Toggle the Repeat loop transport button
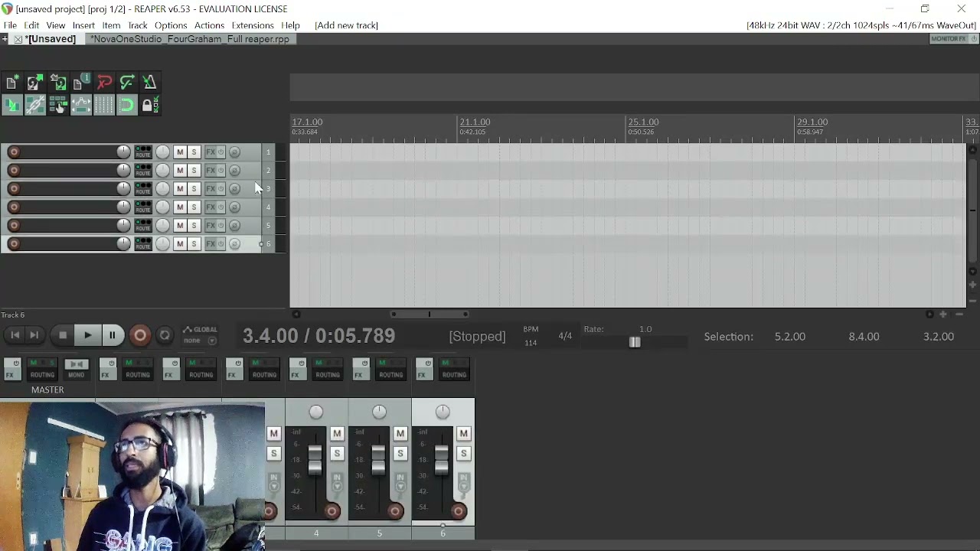This screenshot has height=551, width=980. (165, 335)
